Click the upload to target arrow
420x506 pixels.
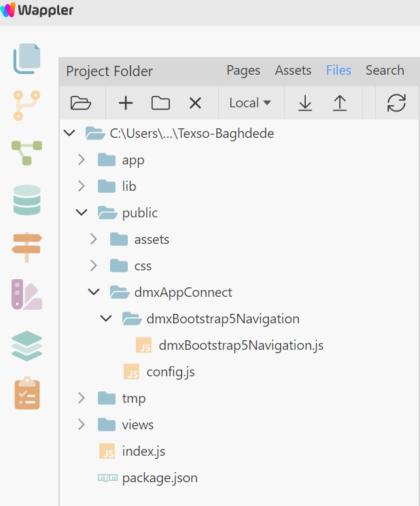(x=340, y=103)
